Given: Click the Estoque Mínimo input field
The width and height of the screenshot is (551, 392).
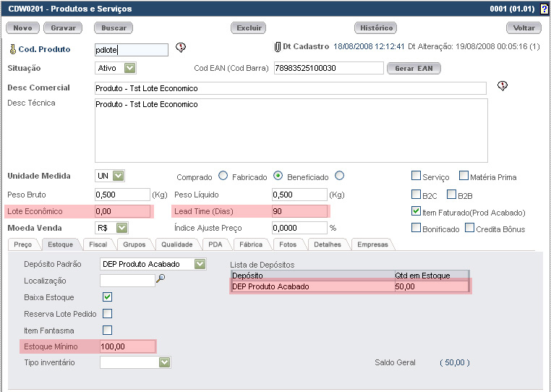Looking at the screenshot, I should 127,346.
